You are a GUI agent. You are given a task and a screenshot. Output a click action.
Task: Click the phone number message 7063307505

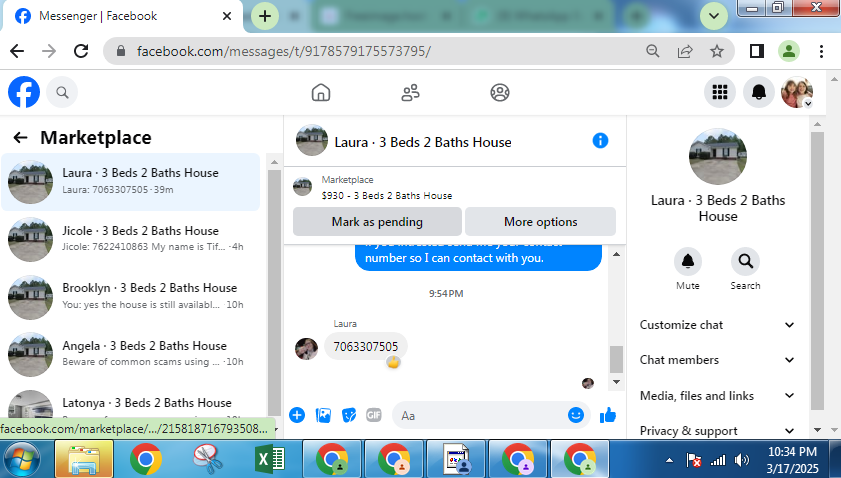[x=366, y=347]
